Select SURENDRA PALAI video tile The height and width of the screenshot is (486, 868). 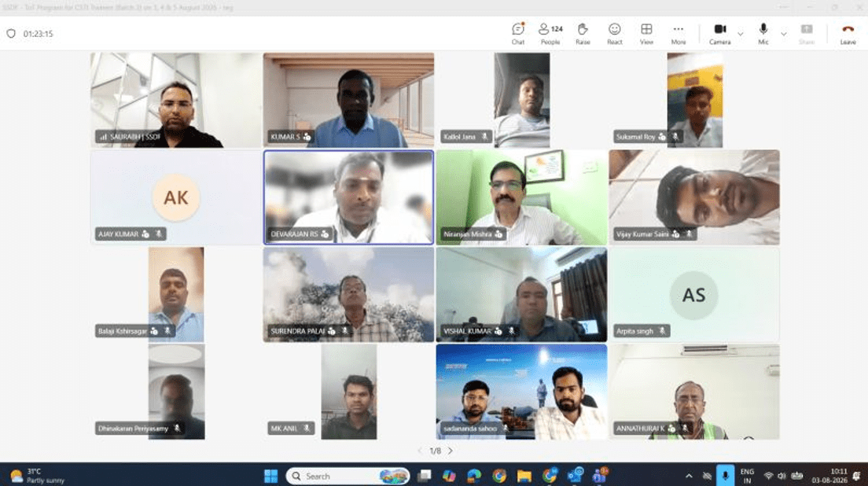pos(349,294)
